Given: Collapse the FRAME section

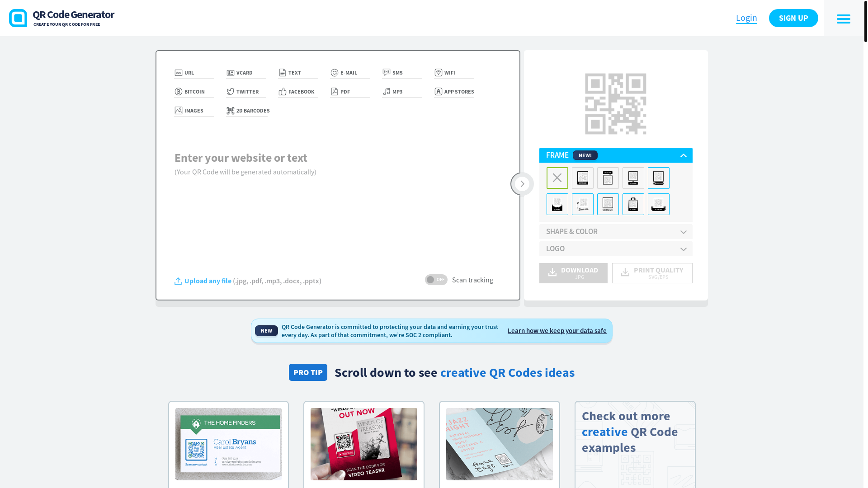Looking at the screenshot, I should coord(616,155).
